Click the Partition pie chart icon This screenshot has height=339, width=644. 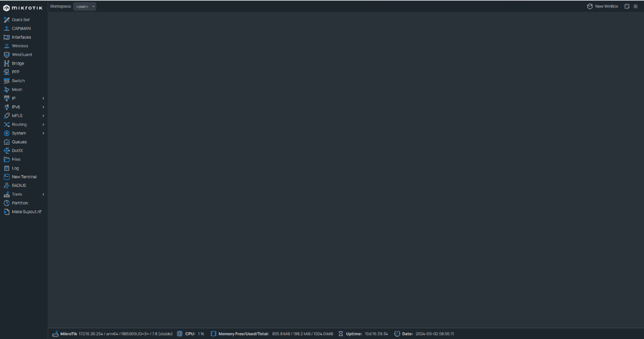tap(6, 203)
